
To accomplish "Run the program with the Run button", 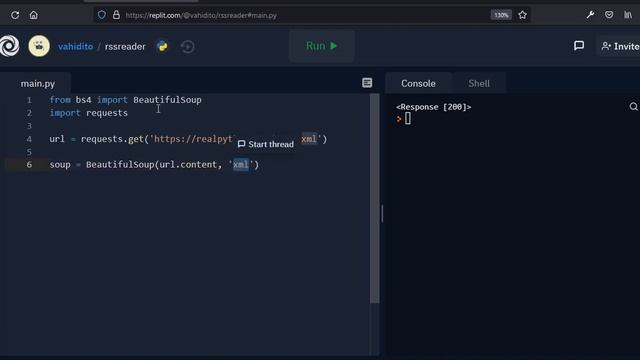I will pyautogui.click(x=322, y=46).
